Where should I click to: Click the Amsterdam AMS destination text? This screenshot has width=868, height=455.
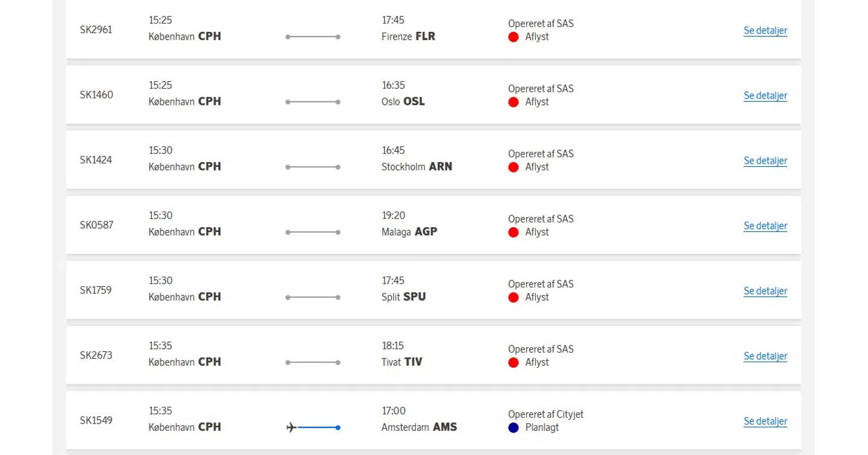[419, 427]
